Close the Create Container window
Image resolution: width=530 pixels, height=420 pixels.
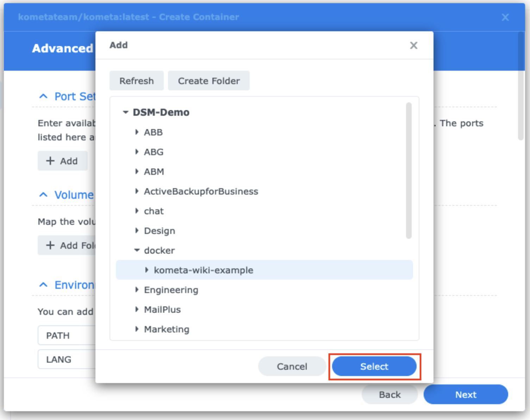[x=505, y=17]
